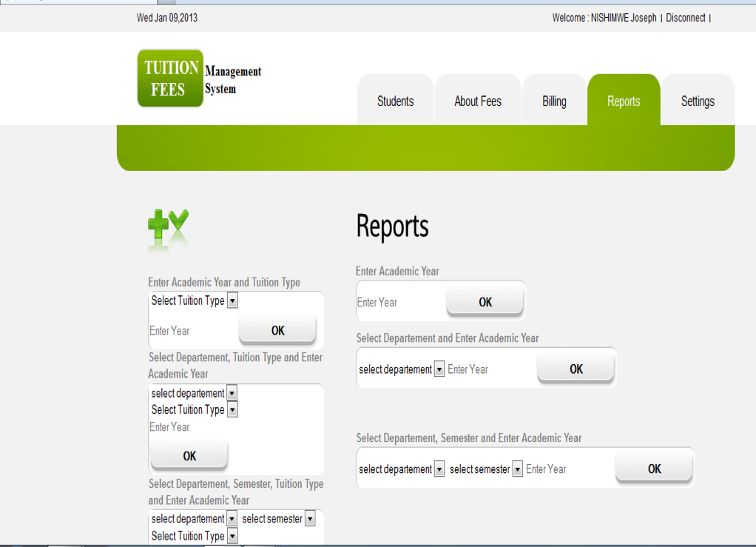Open select semester dropdown in bottom-left section
This screenshot has width=756, height=547.
278,519
